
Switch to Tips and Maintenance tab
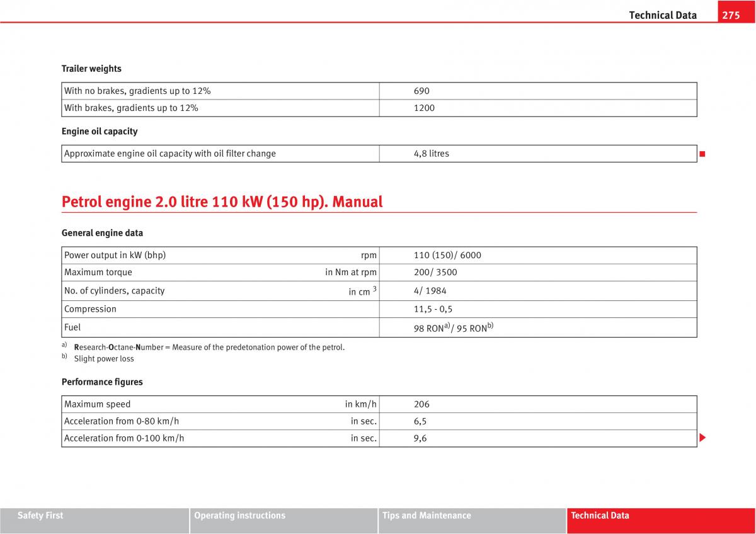coord(472,521)
